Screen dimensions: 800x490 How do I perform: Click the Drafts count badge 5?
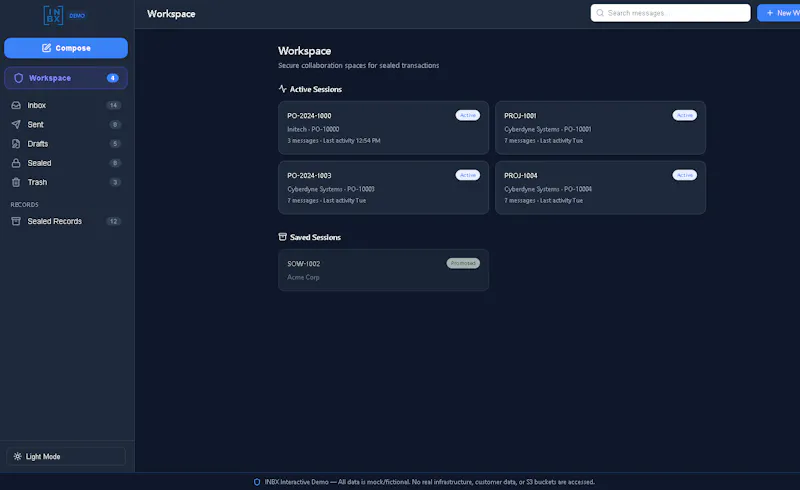click(x=115, y=144)
